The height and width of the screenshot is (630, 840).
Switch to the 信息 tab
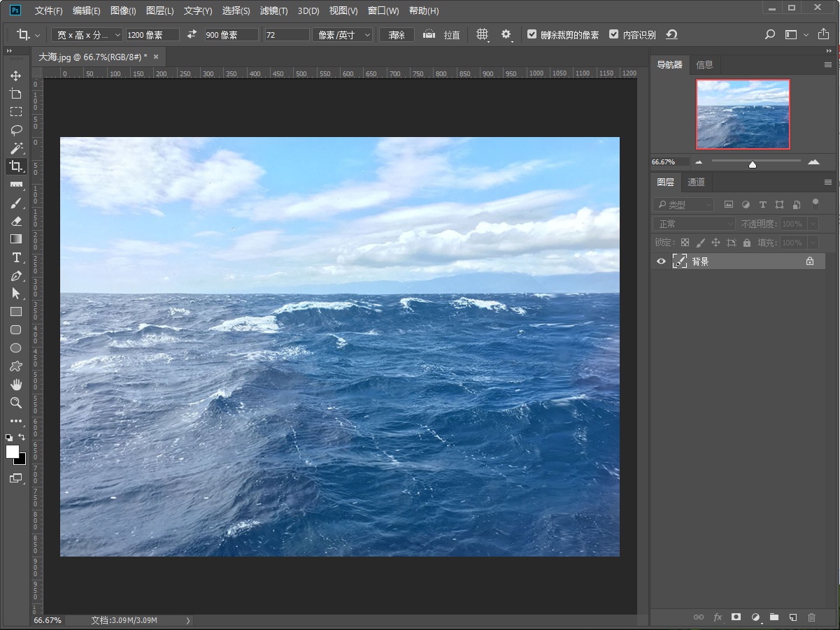[x=704, y=64]
